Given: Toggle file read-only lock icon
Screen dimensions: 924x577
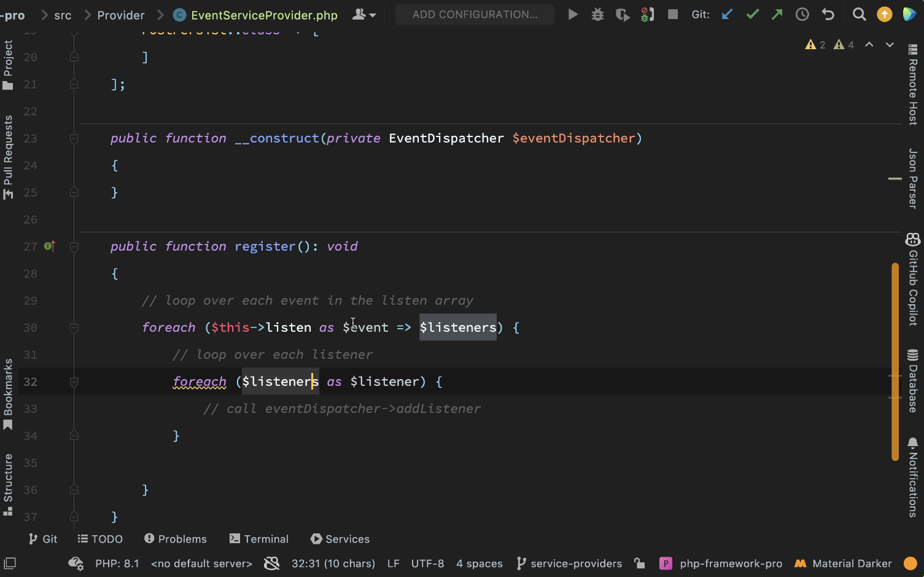Looking at the screenshot, I should pos(640,563).
